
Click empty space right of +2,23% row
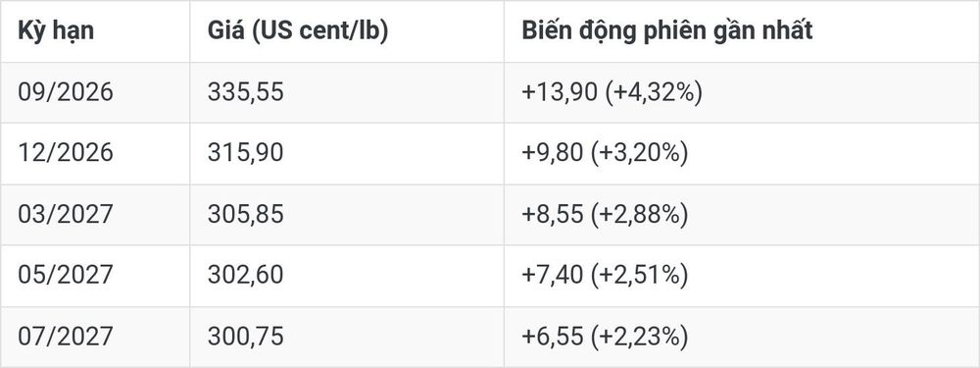834,336
